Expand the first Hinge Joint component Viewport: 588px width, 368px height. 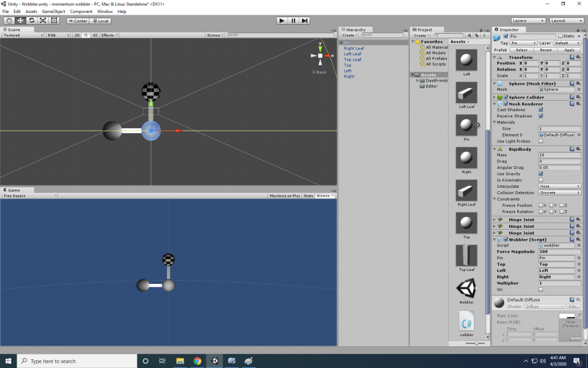[495, 220]
